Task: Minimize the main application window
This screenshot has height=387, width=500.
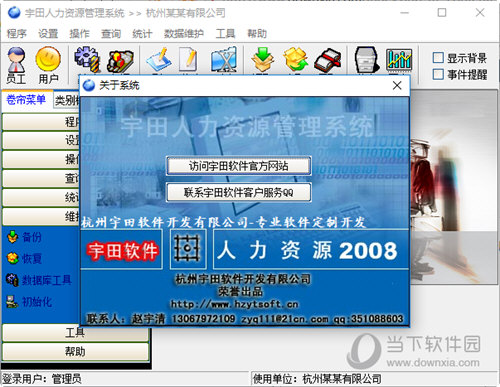Action: (x=405, y=13)
